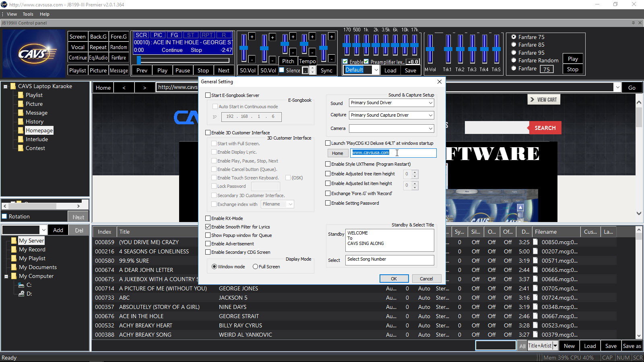
Task: Click minus button beside the Sync slider
Action: (x=332, y=59)
